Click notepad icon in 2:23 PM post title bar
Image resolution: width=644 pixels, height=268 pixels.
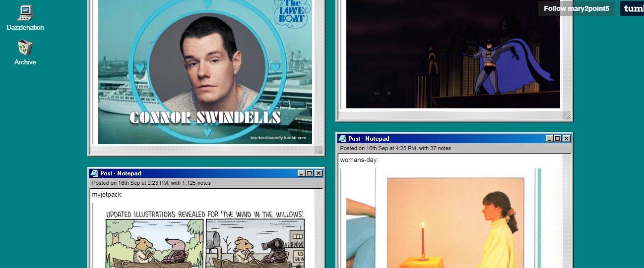pos(94,173)
